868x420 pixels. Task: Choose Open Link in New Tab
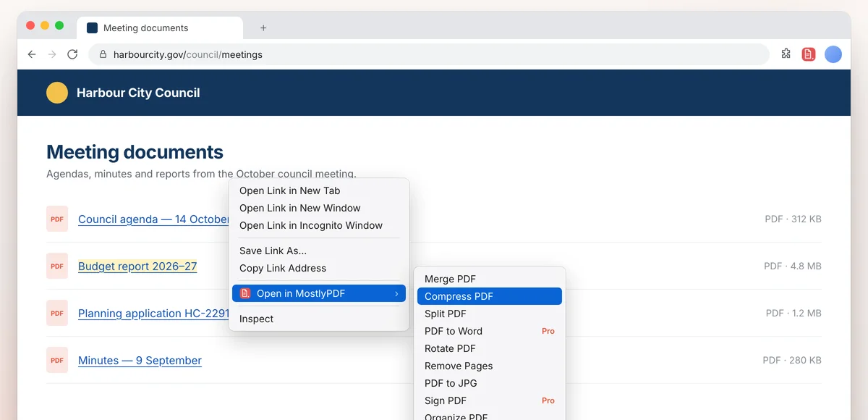(319, 190)
